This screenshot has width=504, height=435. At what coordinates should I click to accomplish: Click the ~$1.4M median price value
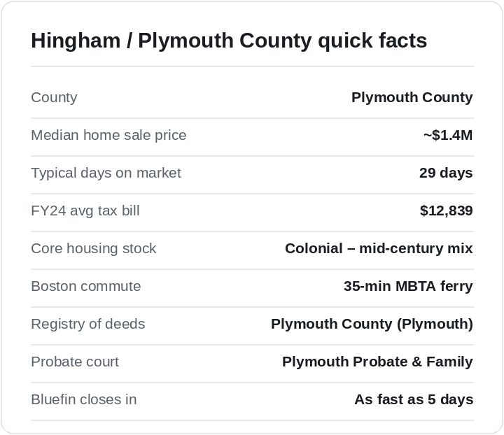click(x=448, y=135)
